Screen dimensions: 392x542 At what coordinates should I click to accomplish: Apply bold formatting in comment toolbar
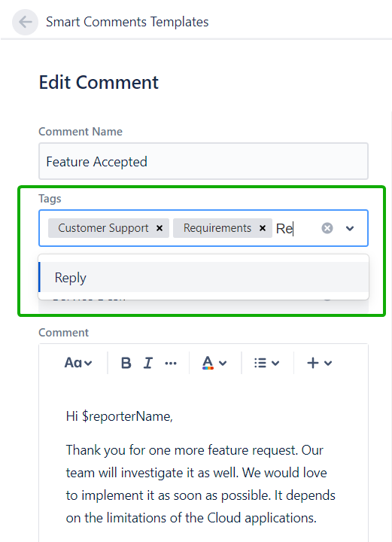point(126,363)
